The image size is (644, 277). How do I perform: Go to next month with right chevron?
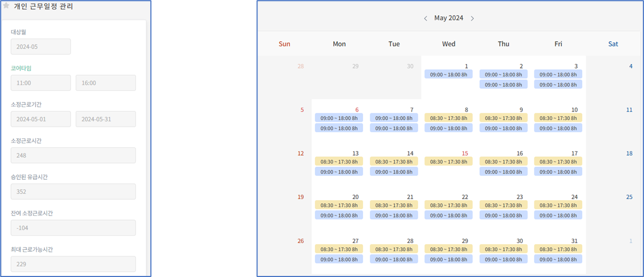coord(472,18)
